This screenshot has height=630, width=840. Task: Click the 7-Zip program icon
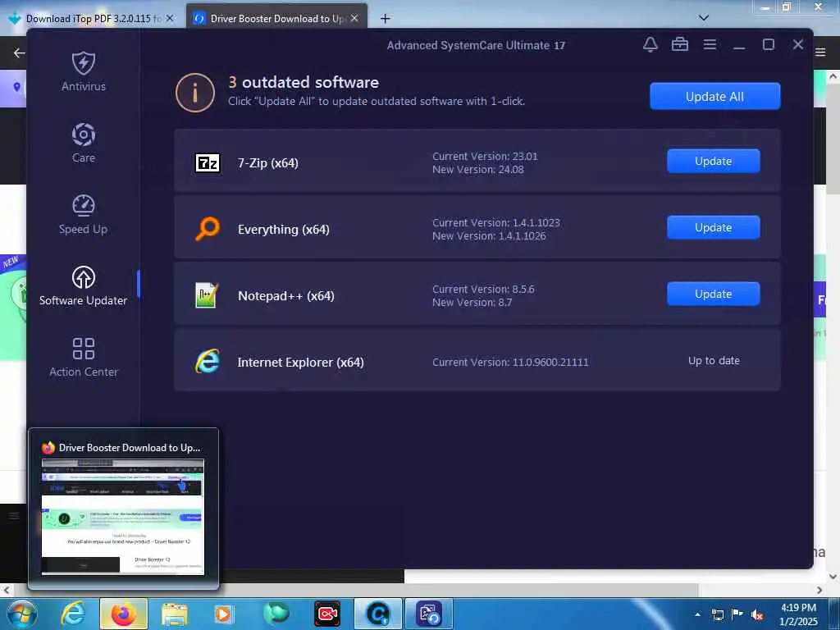tap(208, 163)
